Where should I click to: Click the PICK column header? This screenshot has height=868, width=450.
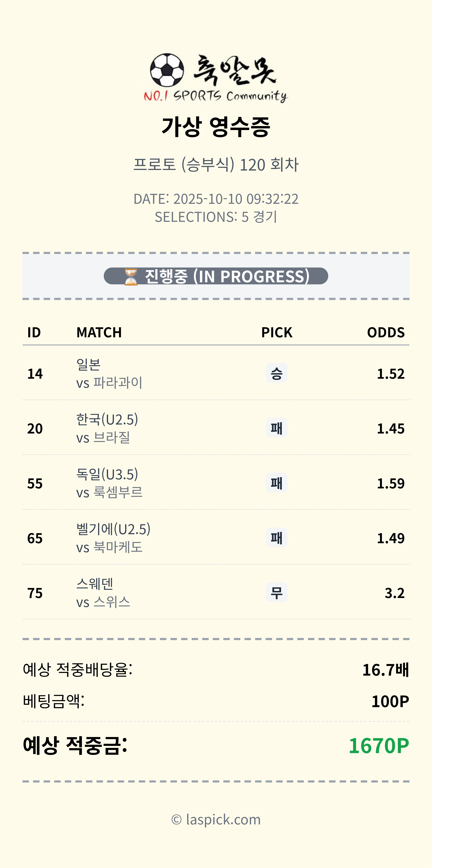(276, 333)
